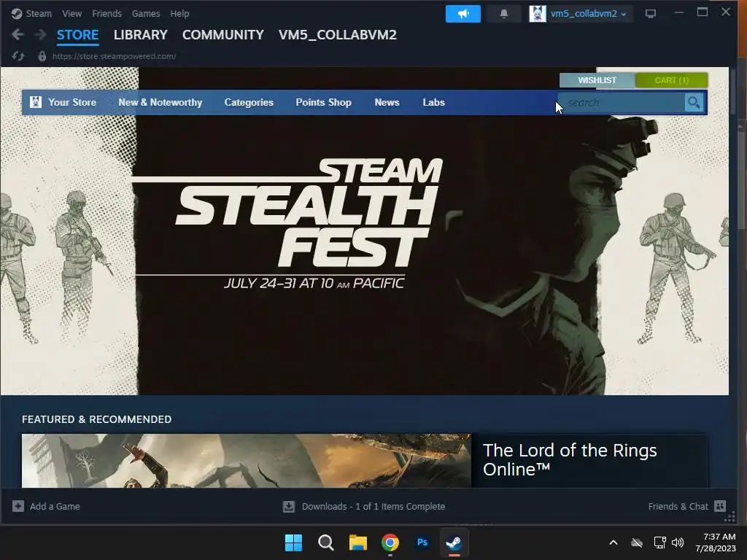Click the store page vertical scrollbar
Image resolution: width=747 pixels, height=560 pixels.
tap(735, 90)
